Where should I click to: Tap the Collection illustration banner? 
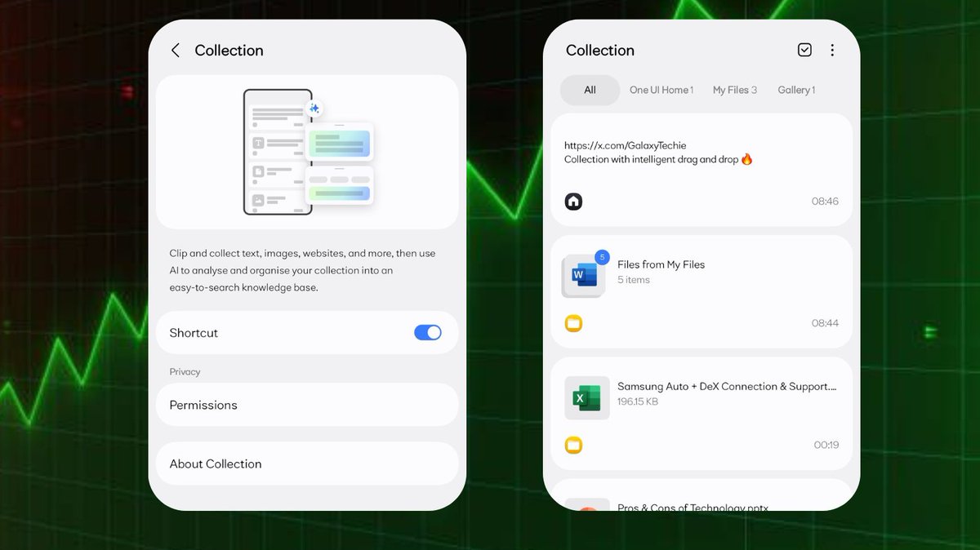coord(307,152)
